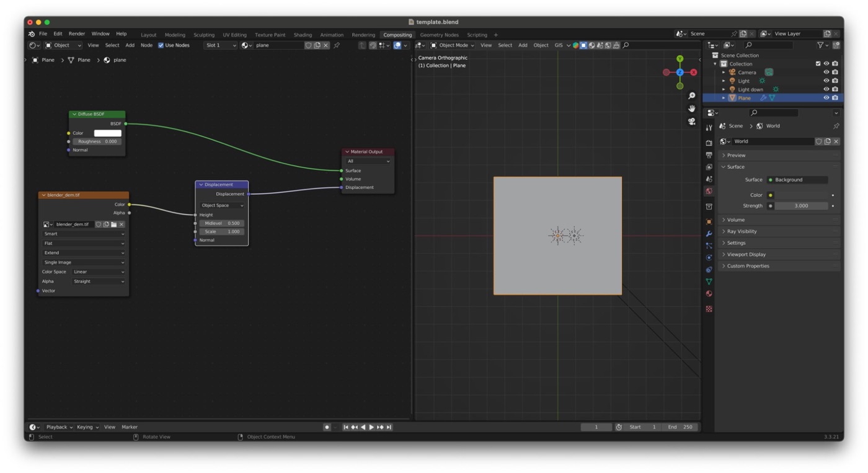Enable the Use Nodes checkbox

(x=160, y=45)
